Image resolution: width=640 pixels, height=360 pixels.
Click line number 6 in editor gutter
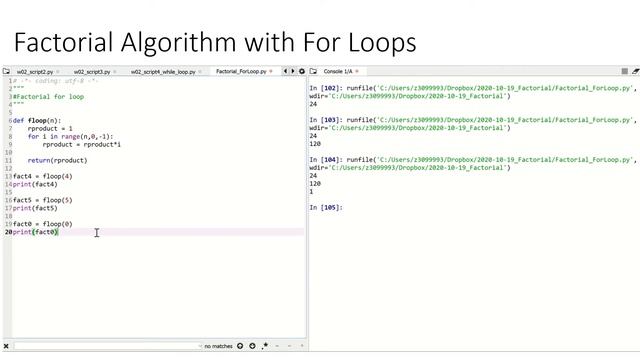pyautogui.click(x=10, y=120)
